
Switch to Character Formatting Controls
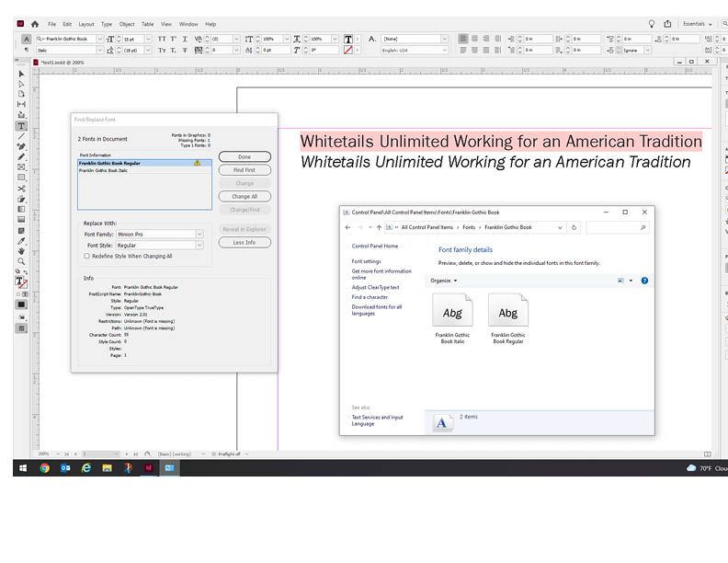(x=27, y=39)
